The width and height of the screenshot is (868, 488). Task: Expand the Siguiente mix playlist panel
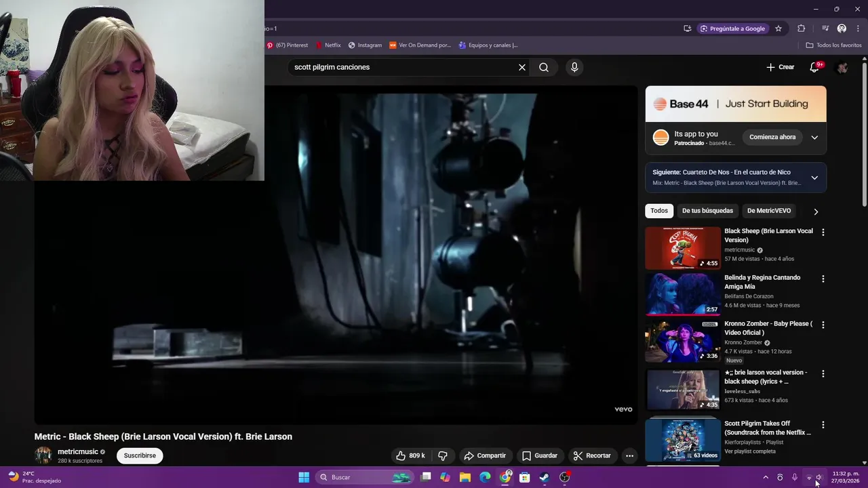pos(814,178)
